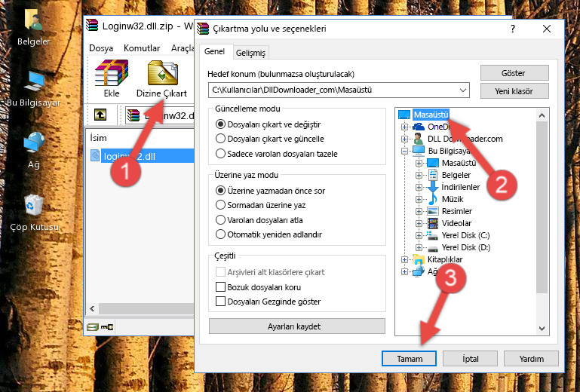The image size is (580, 392).
Task: Expand the Kitaplıklar tree node
Action: (405, 259)
